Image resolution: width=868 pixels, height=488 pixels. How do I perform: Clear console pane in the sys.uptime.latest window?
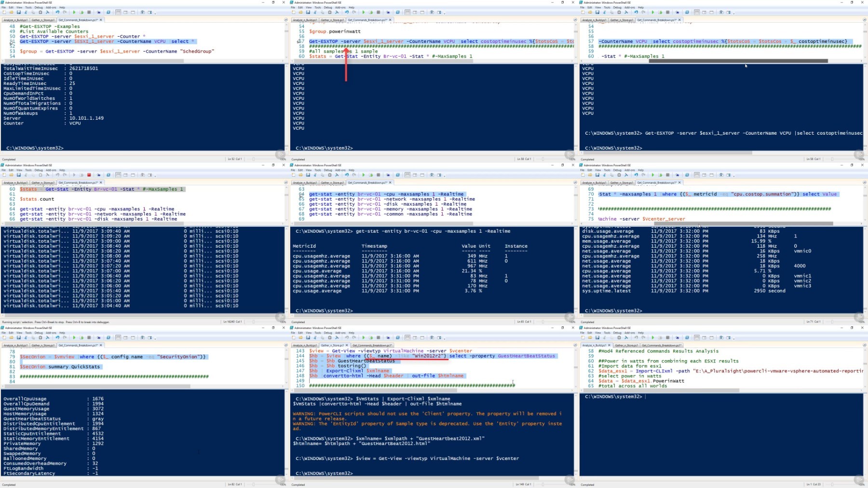coord(626,175)
